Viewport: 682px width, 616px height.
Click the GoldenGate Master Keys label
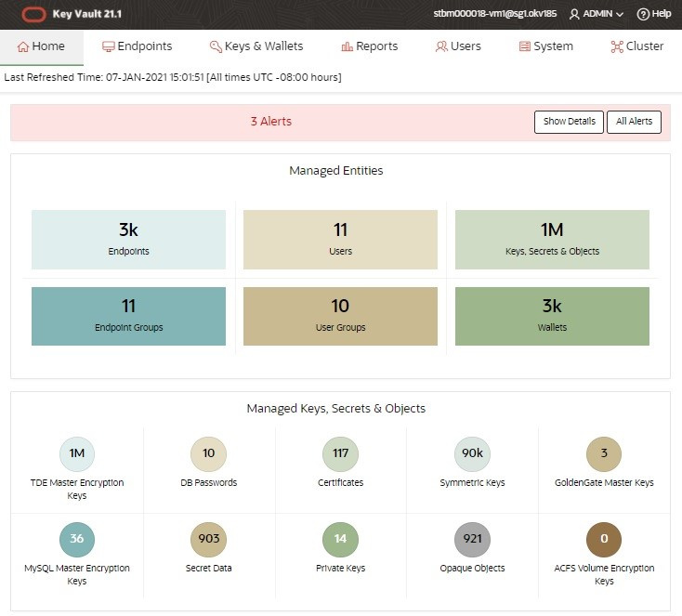click(x=604, y=483)
